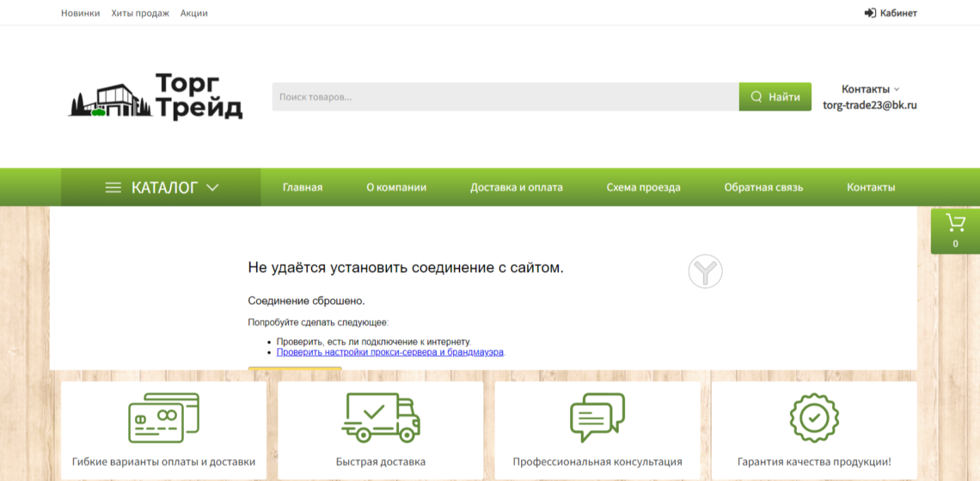Click the Найти search button
Image resolution: width=980 pixels, height=481 pixels.
click(775, 97)
